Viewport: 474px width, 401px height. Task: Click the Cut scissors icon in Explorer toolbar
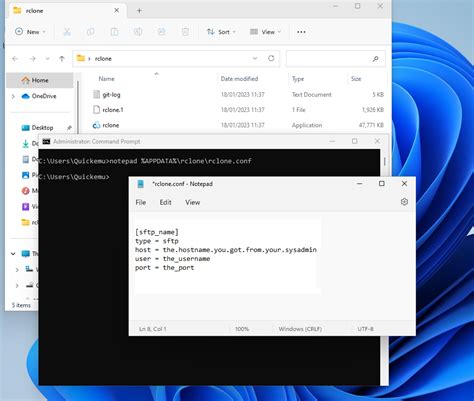[67, 32]
